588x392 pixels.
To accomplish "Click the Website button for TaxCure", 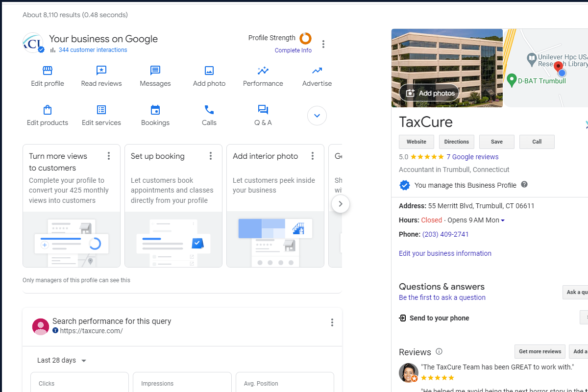I will (x=416, y=142).
